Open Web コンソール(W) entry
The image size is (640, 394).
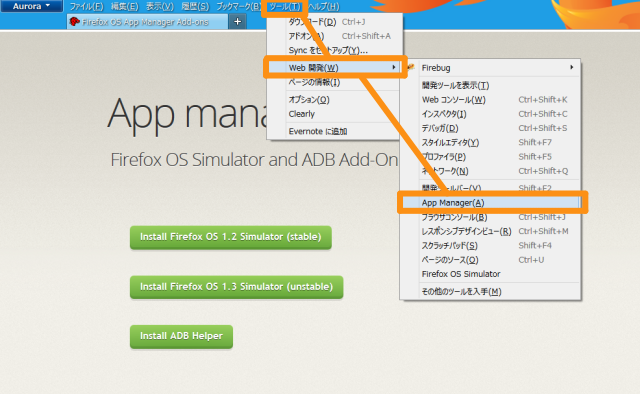491,100
